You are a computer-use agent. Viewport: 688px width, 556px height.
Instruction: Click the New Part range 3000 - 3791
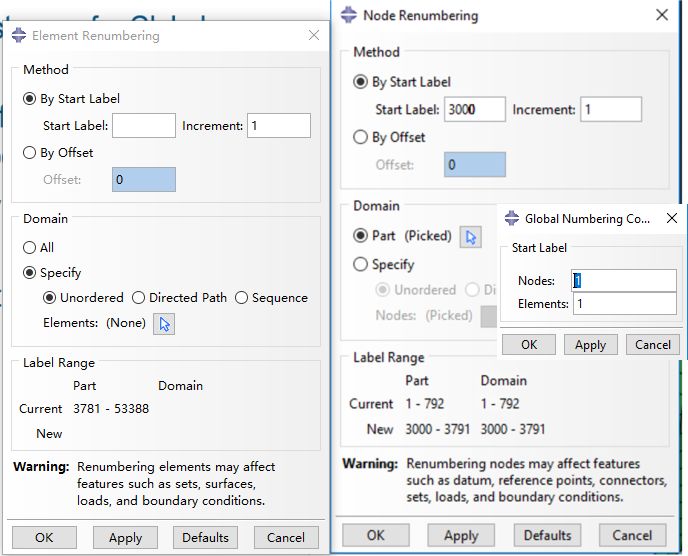tap(437, 429)
